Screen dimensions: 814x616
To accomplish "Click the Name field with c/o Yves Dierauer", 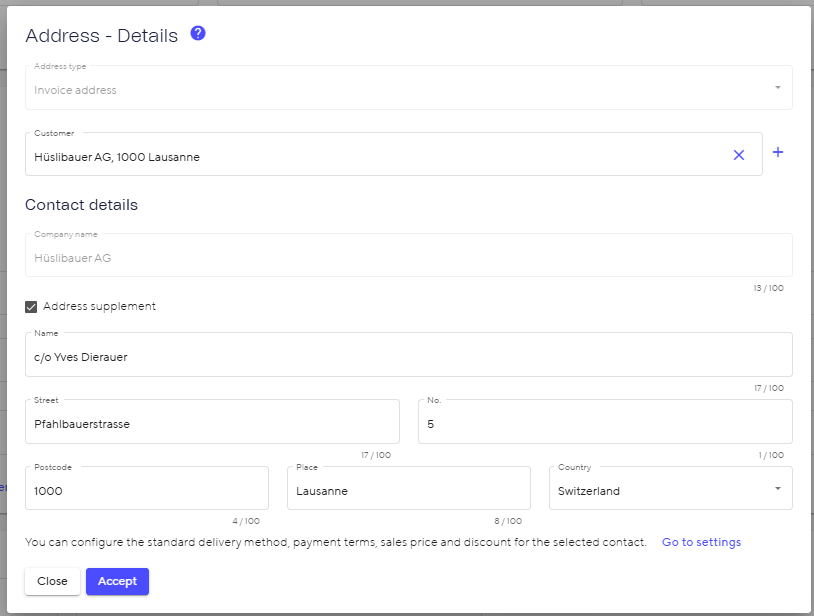I will [408, 357].
